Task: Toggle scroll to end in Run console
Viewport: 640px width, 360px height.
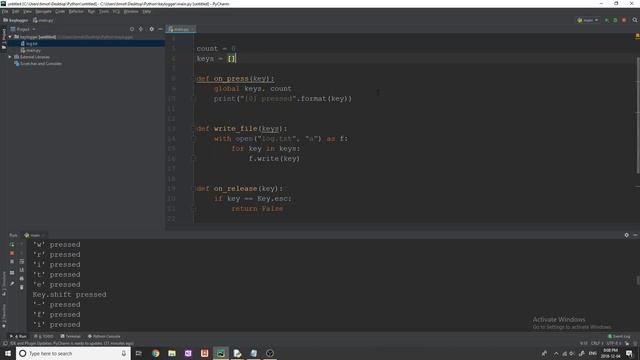Action: (x=22, y=270)
